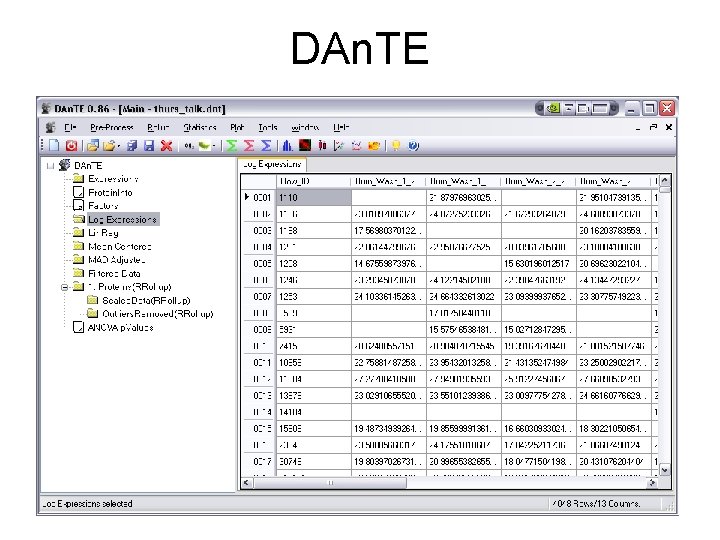The image size is (720, 540).
Task: Select the Lin Reg tree item
Action: pos(103,233)
